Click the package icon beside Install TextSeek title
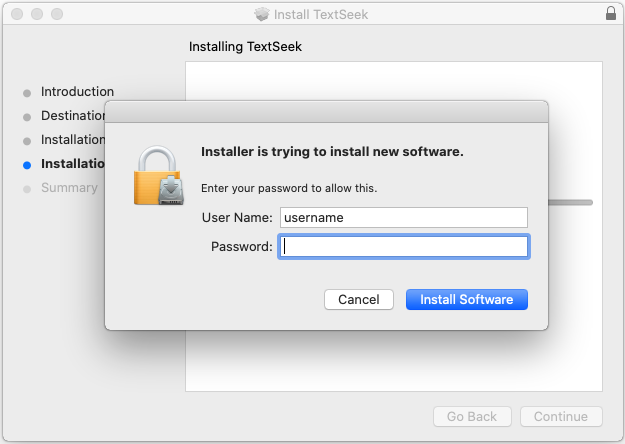 tap(262, 14)
